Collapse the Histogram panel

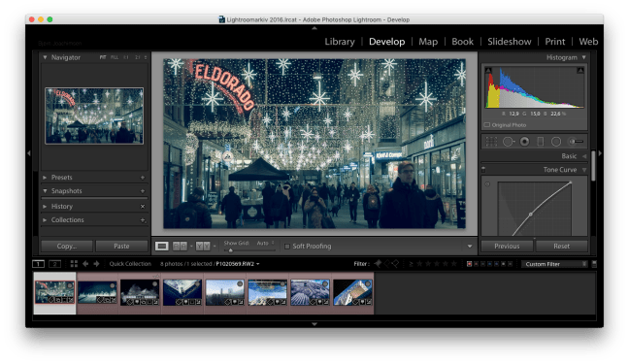584,57
